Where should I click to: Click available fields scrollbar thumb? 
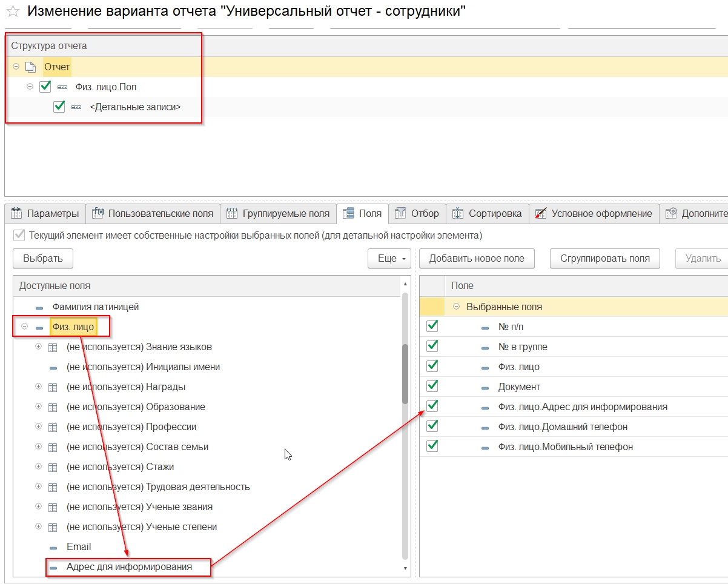pos(405,374)
